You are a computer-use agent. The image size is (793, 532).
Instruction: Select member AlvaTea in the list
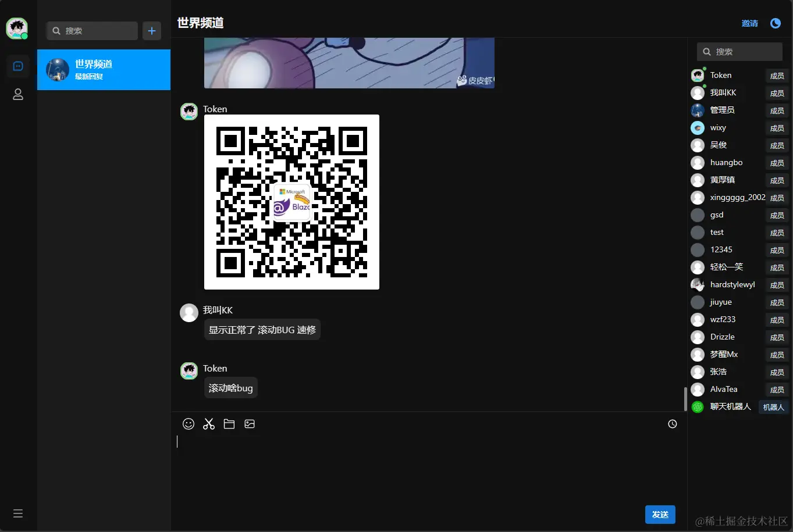tap(739, 389)
